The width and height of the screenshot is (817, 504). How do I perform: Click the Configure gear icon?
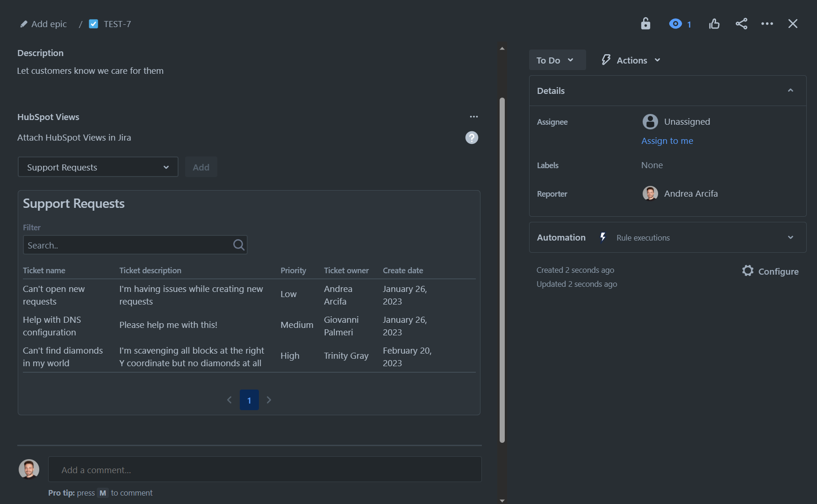tap(748, 270)
